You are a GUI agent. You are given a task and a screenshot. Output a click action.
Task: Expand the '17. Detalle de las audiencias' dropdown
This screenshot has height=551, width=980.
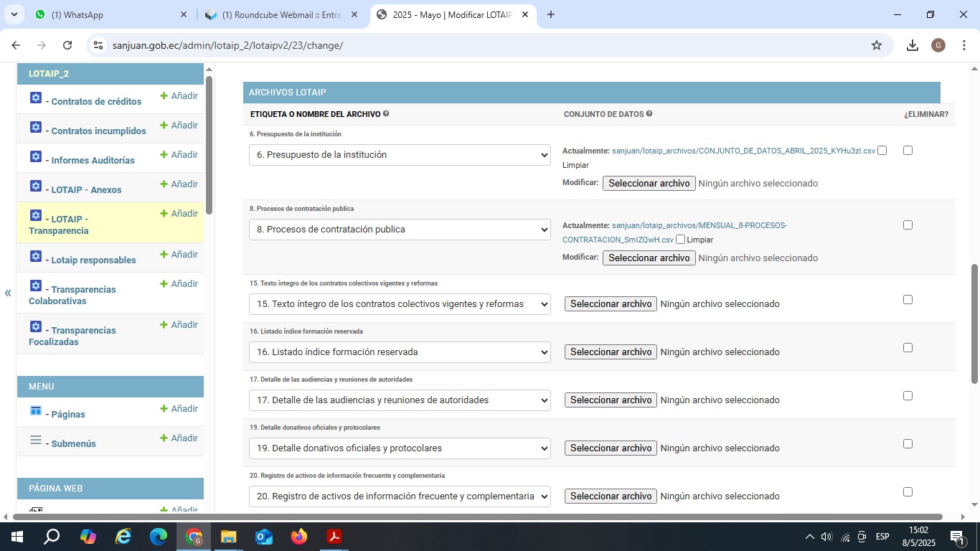400,400
